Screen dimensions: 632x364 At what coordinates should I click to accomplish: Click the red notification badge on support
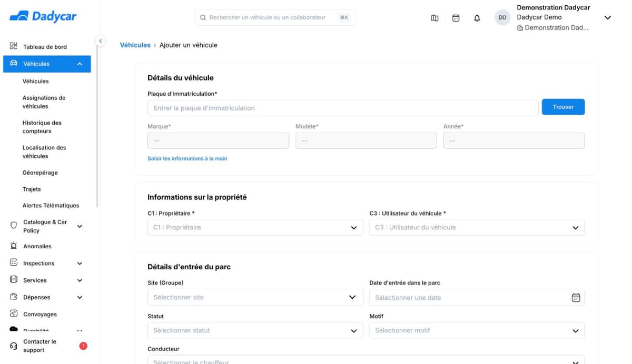tap(83, 346)
